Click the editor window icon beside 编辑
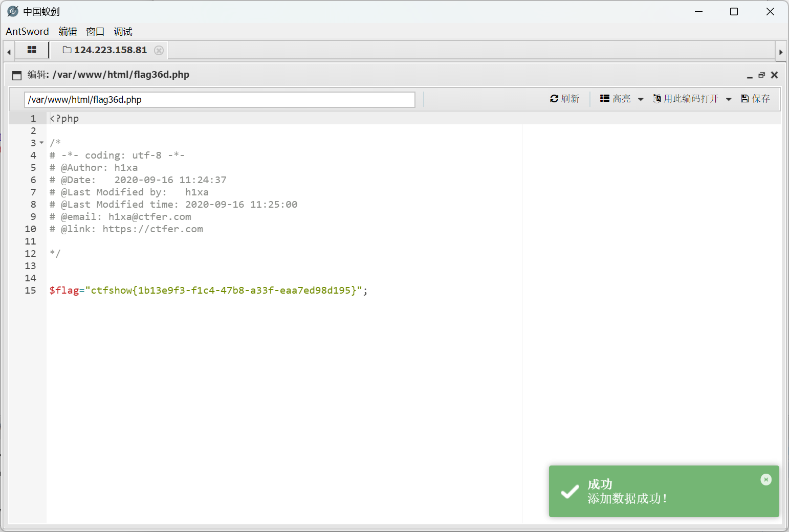 tap(17, 75)
